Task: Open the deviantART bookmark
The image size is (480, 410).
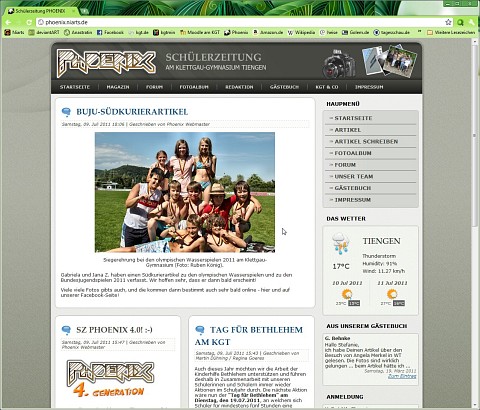Action: point(44,32)
